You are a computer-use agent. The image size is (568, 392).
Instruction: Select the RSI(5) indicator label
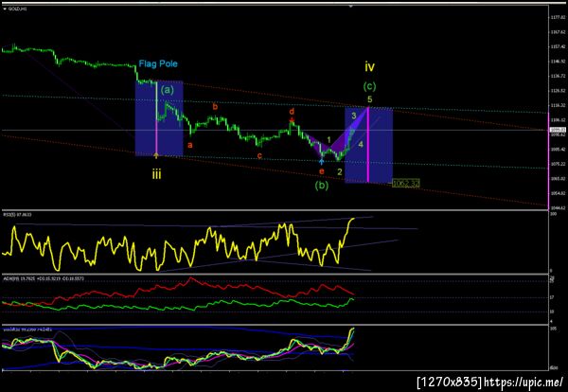tap(17, 215)
